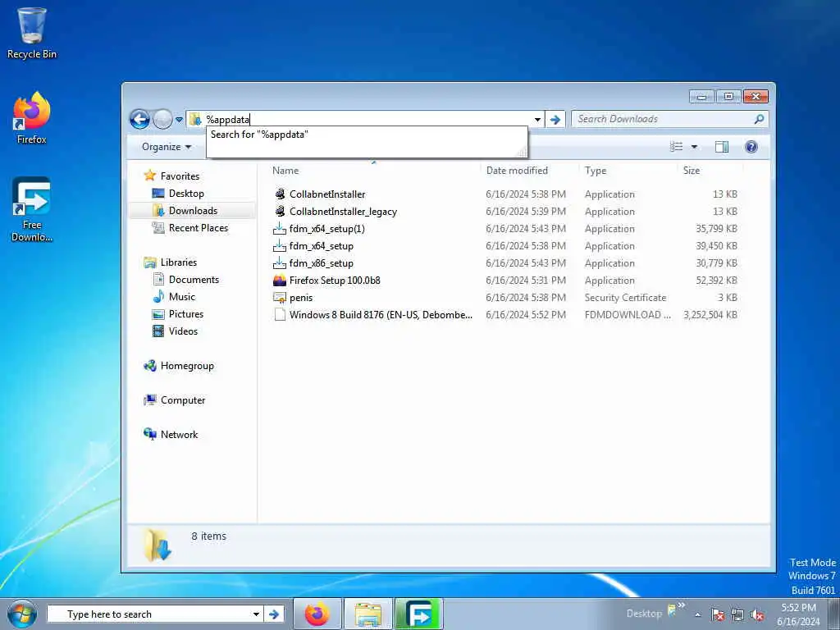The height and width of the screenshot is (630, 840).
Task: Open the clock showing 5:52 PM
Action: coord(798,614)
